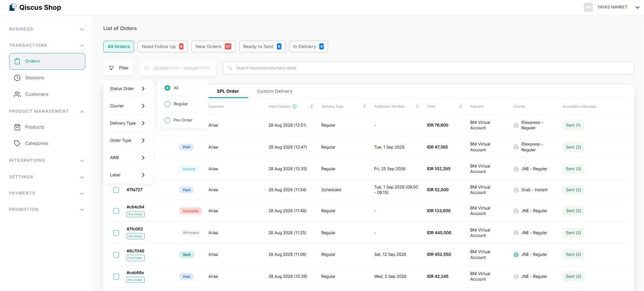Screen dimensions: 644x291
Task: Check the box for order #ceb66e
Action: 116,277
